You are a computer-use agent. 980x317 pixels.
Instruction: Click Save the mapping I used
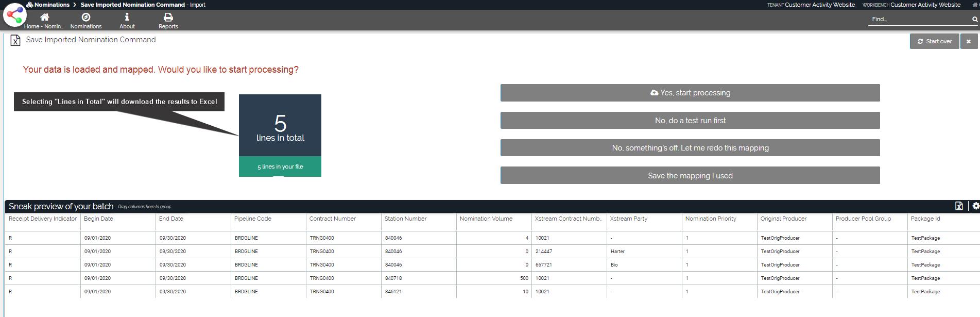[x=690, y=176]
